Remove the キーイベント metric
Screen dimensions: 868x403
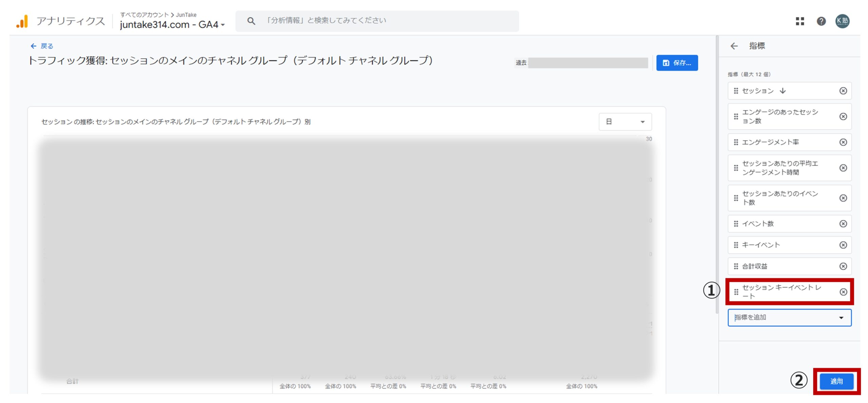pos(843,245)
